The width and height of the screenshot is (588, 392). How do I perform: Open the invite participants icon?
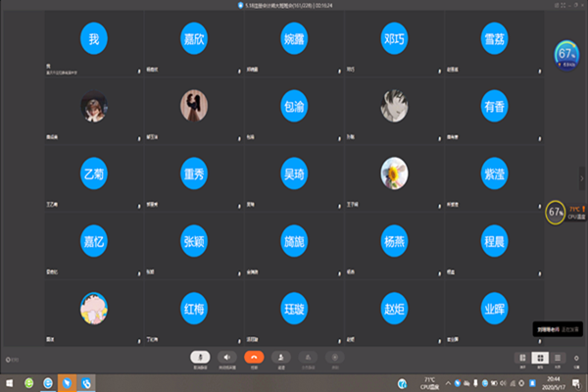click(x=281, y=358)
